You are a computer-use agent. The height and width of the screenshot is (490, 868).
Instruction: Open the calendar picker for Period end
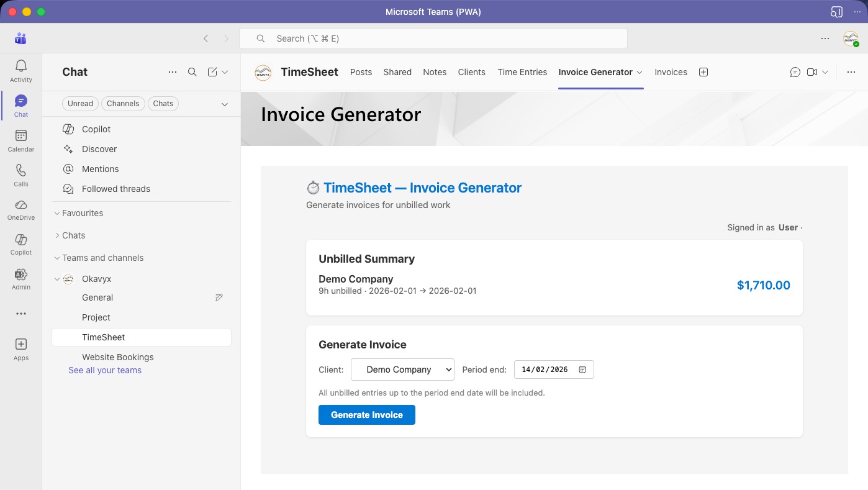coord(582,369)
